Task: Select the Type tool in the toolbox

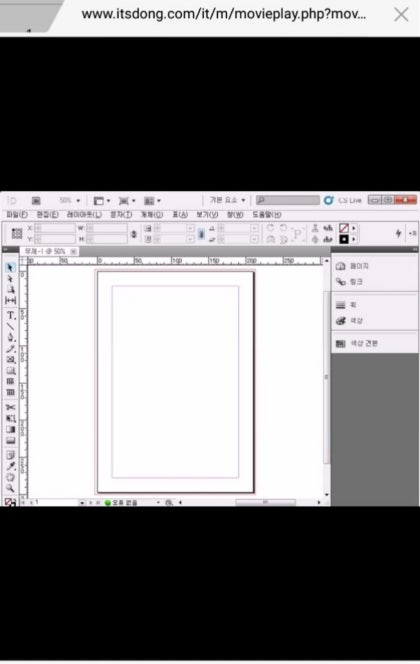Action: (11, 315)
